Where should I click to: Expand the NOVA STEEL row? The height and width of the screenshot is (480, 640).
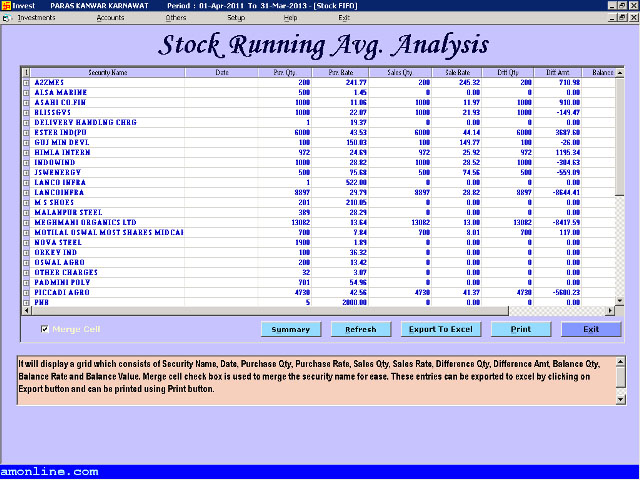click(26, 240)
